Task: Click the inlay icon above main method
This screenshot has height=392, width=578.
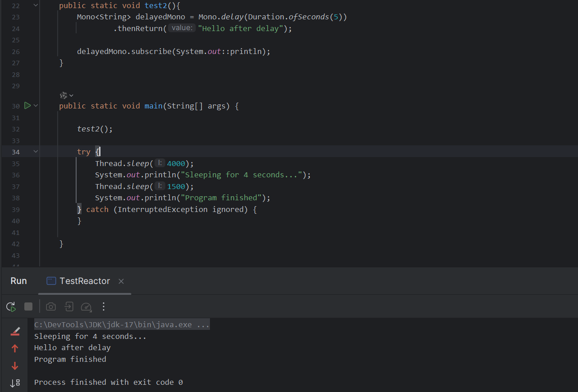Action: [x=64, y=95]
